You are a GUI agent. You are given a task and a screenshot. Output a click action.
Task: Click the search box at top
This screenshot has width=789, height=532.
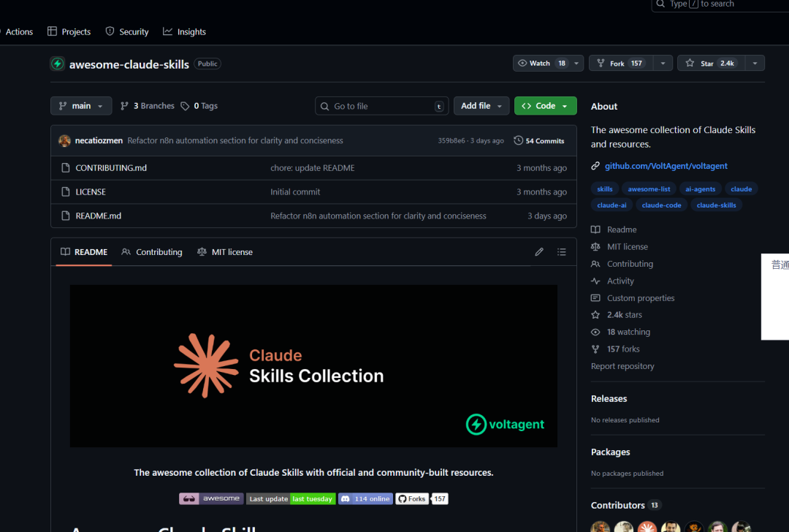click(720, 4)
